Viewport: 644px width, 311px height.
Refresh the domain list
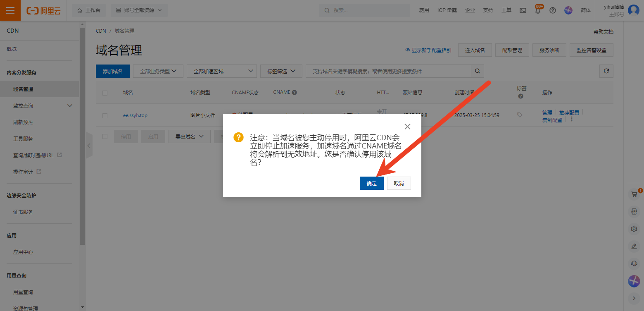pyautogui.click(x=606, y=71)
